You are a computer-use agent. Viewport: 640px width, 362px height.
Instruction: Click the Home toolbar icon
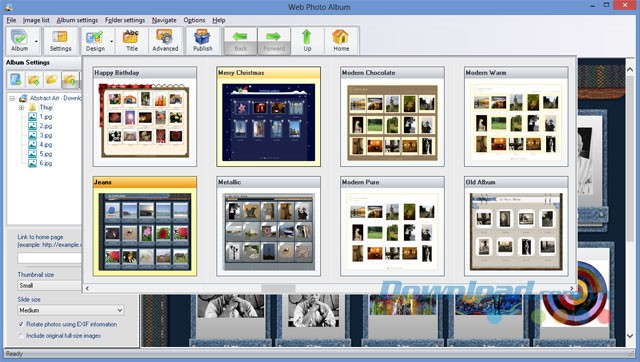341,40
